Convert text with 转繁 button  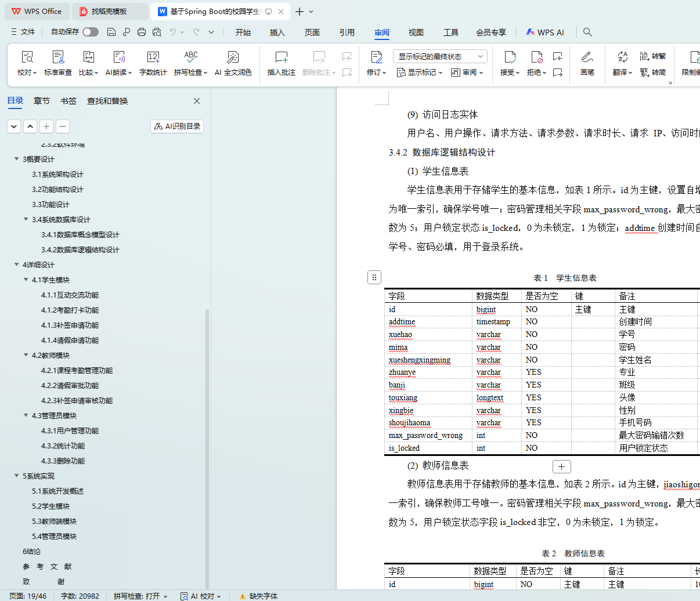coord(653,56)
